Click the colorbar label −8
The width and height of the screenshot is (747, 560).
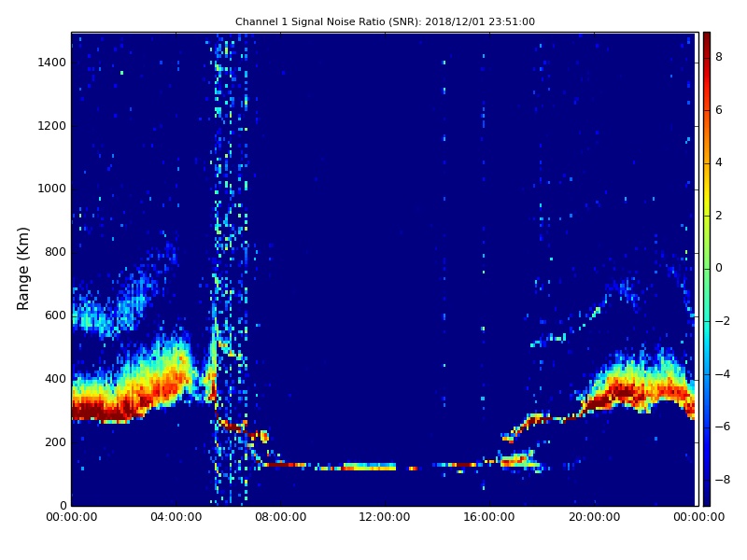(722, 480)
